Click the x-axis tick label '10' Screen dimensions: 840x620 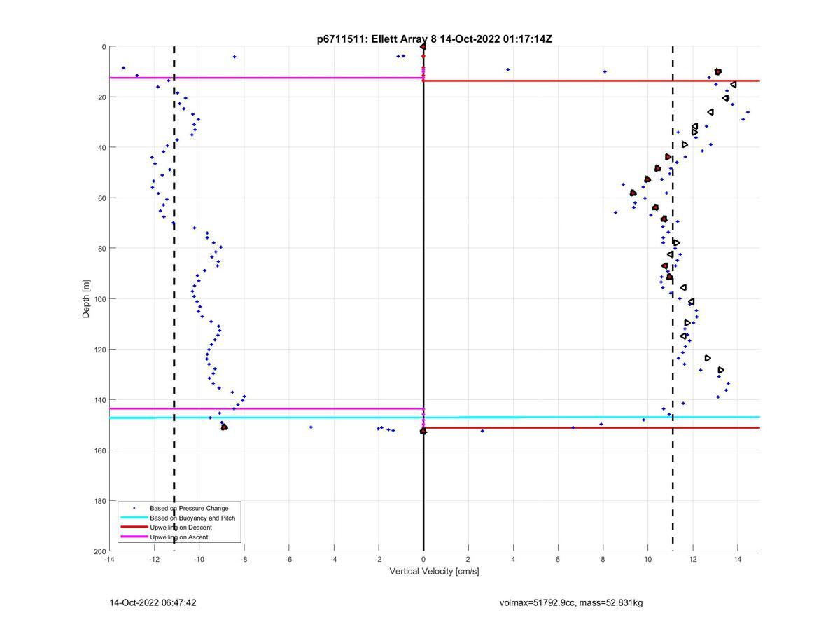point(648,559)
